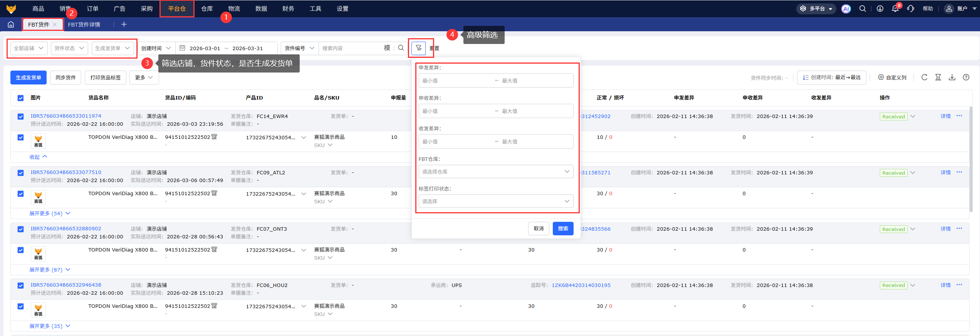The height and width of the screenshot is (336, 980).
Task: Click the 打印货品标签 button
Action: [106, 78]
